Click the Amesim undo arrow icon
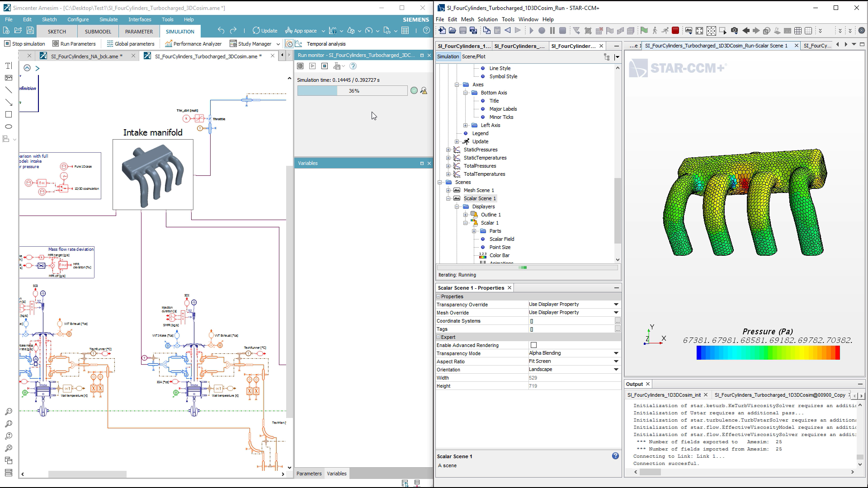 click(221, 30)
